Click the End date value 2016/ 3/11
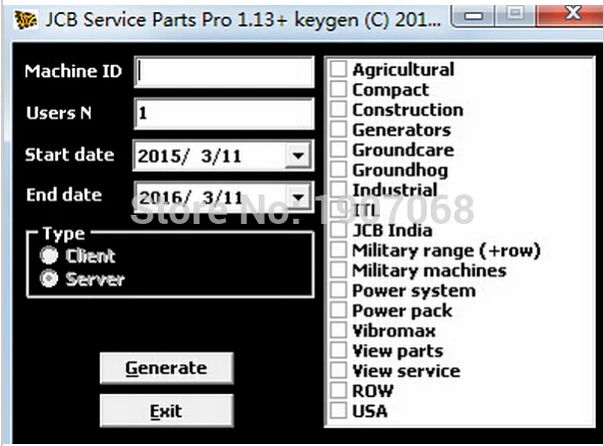 (x=190, y=198)
